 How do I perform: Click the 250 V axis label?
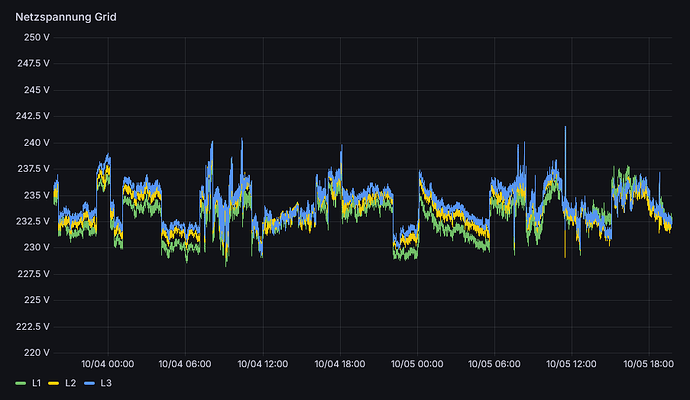(37, 38)
